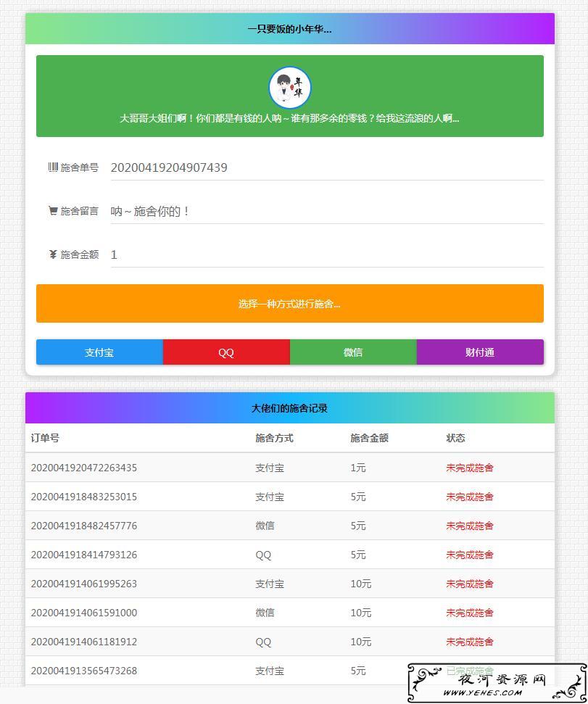Click 微信 in row 2020041914061591000
The image size is (588, 704).
click(265, 613)
